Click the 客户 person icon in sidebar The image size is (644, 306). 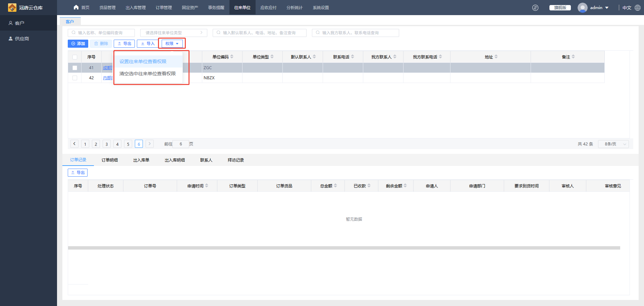[11, 23]
